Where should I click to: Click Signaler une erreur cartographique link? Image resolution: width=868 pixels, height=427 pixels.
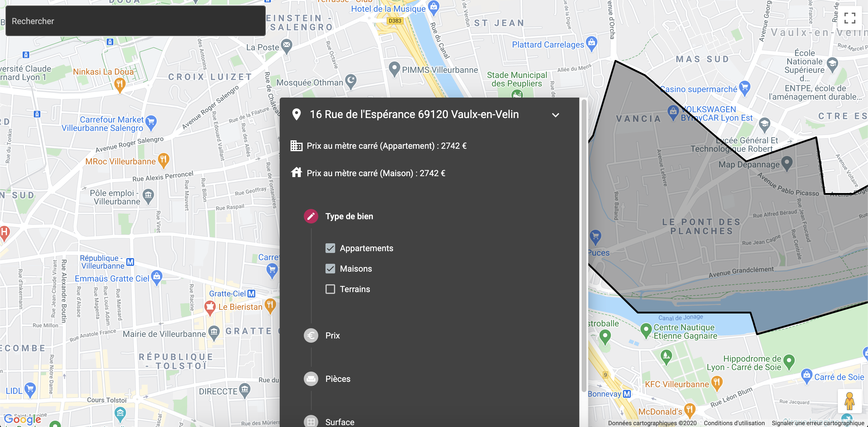[818, 423]
